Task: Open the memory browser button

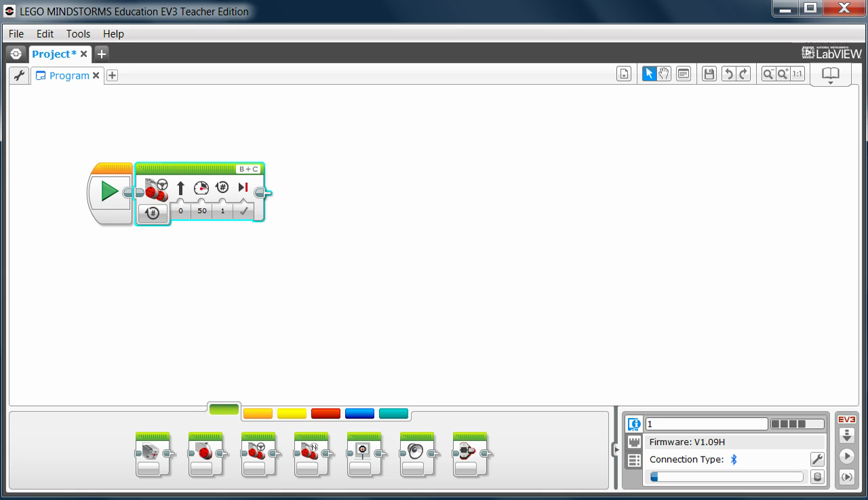Action: (x=817, y=477)
